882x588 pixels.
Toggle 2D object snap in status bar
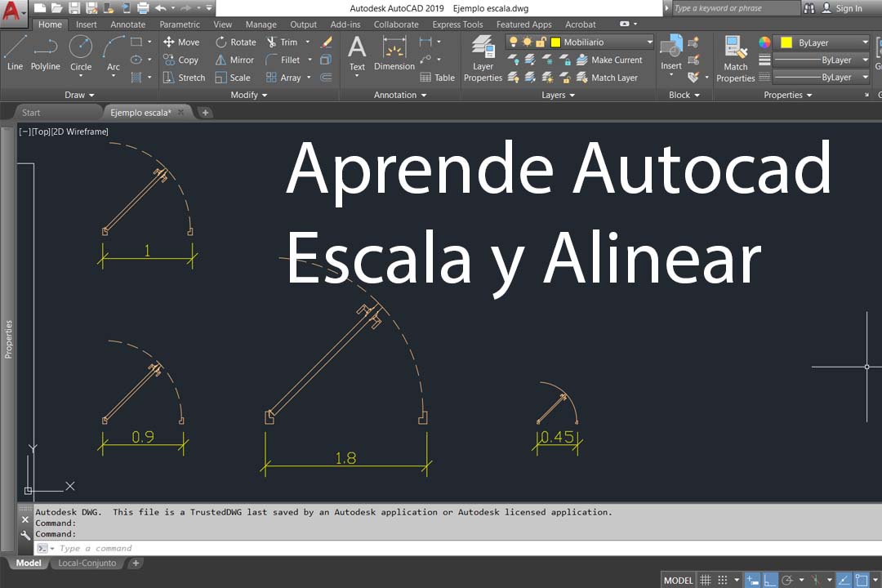click(x=862, y=580)
